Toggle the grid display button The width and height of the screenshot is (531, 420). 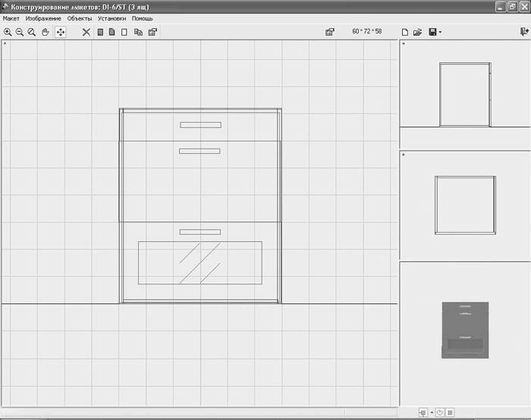450,412
